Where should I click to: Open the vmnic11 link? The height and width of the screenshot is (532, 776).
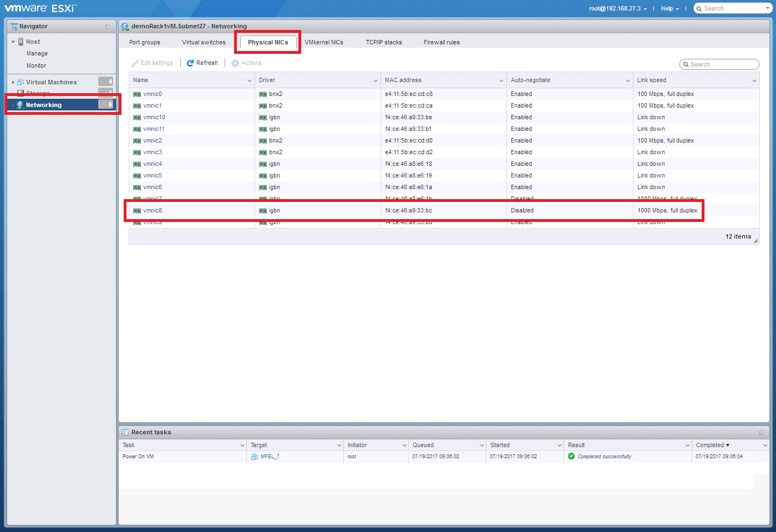point(154,129)
